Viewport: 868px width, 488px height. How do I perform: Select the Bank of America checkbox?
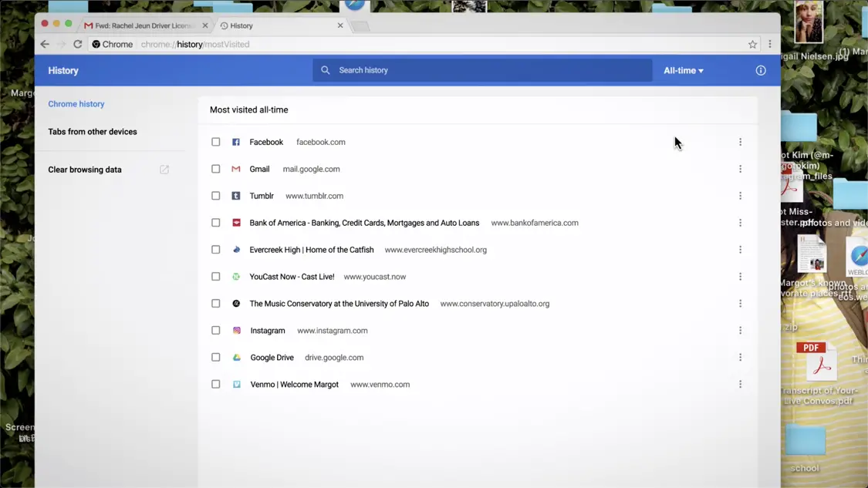[216, 223]
